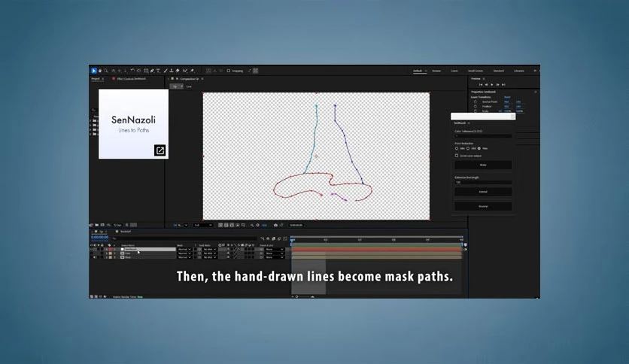Open the Parent dropdown for SenNazoli layer
The image size is (629, 364).
pyautogui.click(x=275, y=250)
